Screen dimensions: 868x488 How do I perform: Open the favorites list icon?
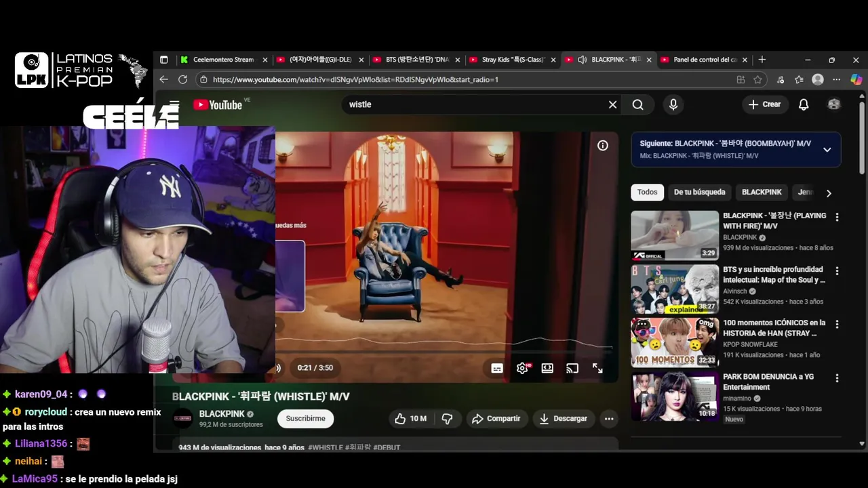click(799, 79)
